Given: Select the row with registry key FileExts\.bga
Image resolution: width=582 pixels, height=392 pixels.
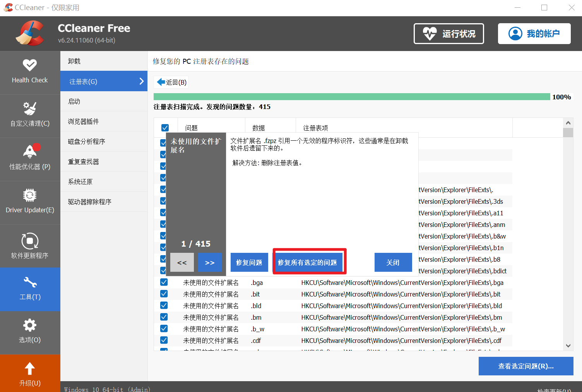Looking at the screenshot, I should [333, 283].
